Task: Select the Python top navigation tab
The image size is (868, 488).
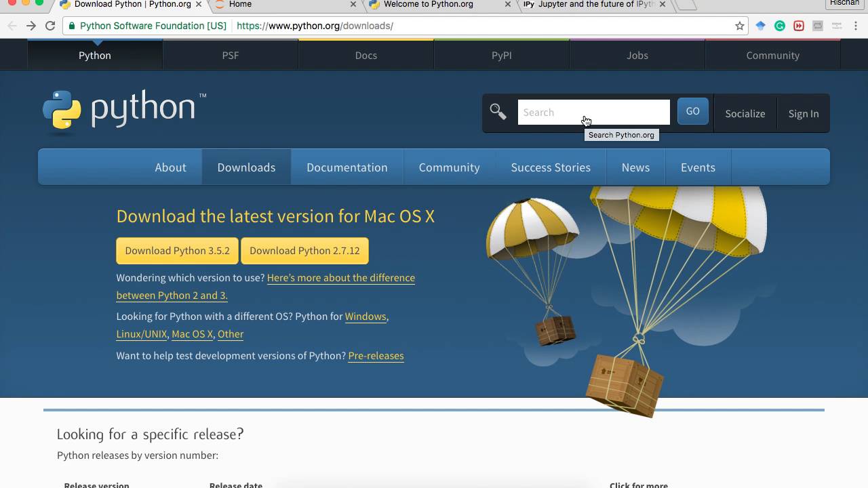Action: [95, 55]
